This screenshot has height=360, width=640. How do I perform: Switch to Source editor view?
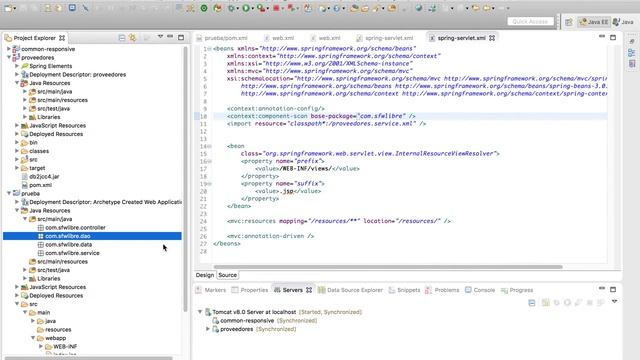coord(227,275)
